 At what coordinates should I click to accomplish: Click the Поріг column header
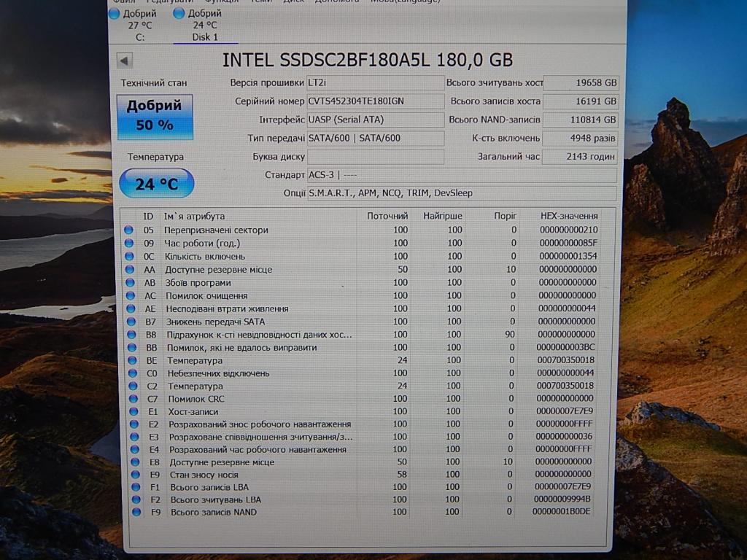coord(505,216)
